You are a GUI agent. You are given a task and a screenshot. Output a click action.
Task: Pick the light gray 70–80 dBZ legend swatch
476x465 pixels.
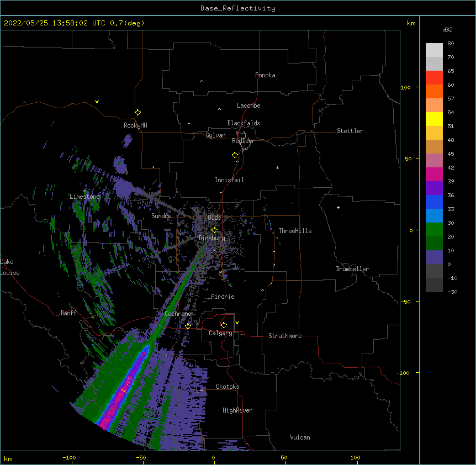pyautogui.click(x=434, y=50)
